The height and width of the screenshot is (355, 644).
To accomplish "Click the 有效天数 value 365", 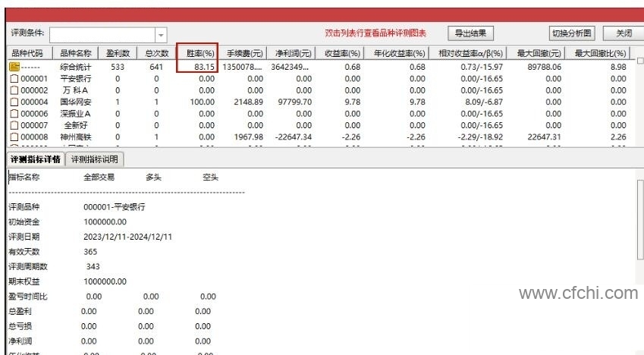I will 90,252.
